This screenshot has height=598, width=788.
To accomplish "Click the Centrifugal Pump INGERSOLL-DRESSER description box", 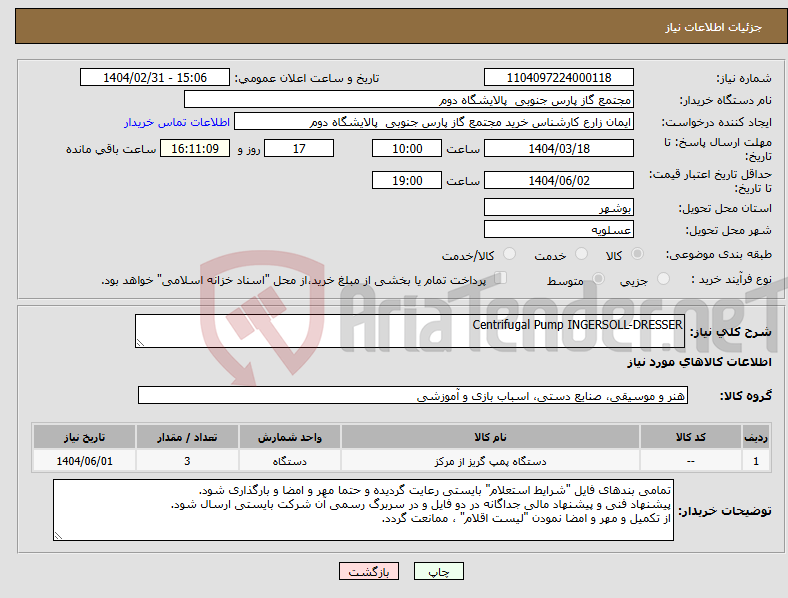I will coord(410,331).
